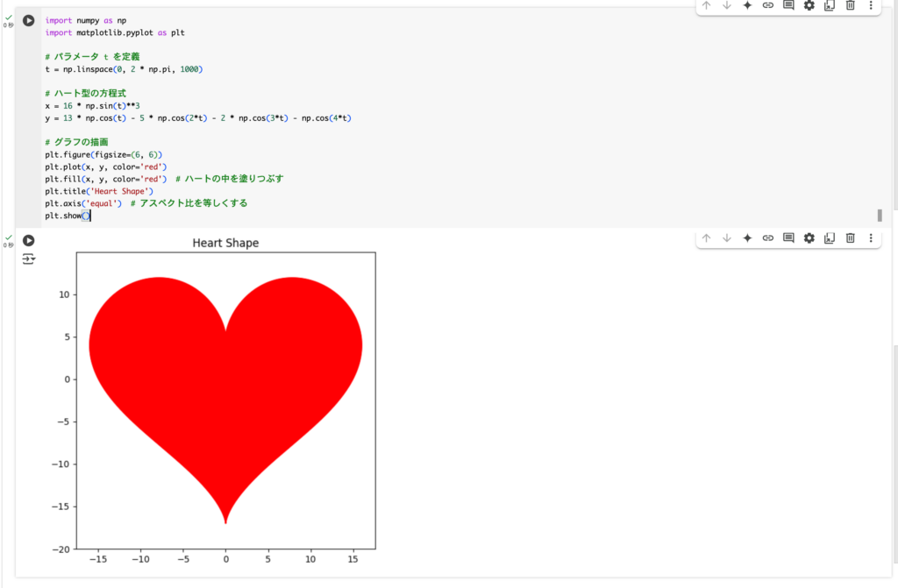Expand more cell actions in the upper toolbar
This screenshot has width=898, height=588.
871,5
